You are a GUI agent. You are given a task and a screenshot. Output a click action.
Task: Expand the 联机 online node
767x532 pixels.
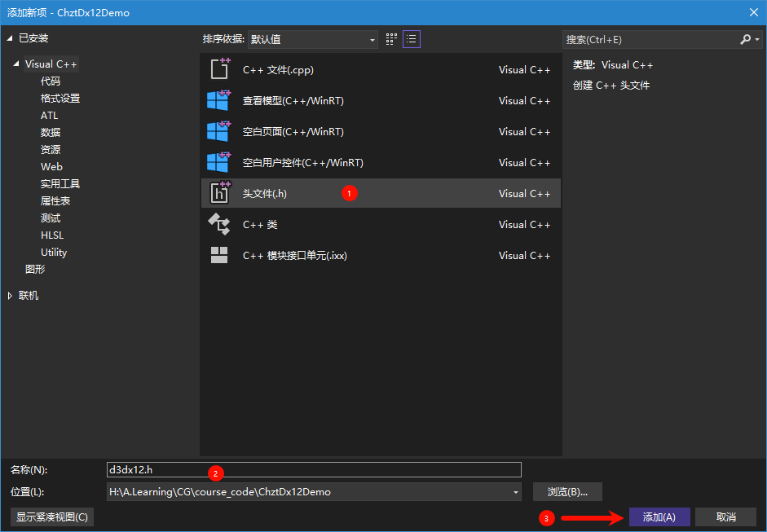click(10, 296)
